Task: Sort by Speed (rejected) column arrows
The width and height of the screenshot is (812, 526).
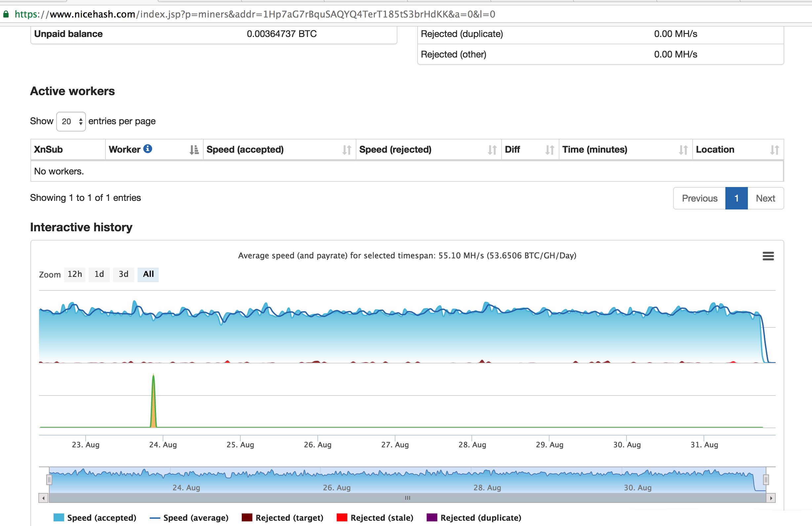Action: coord(492,150)
